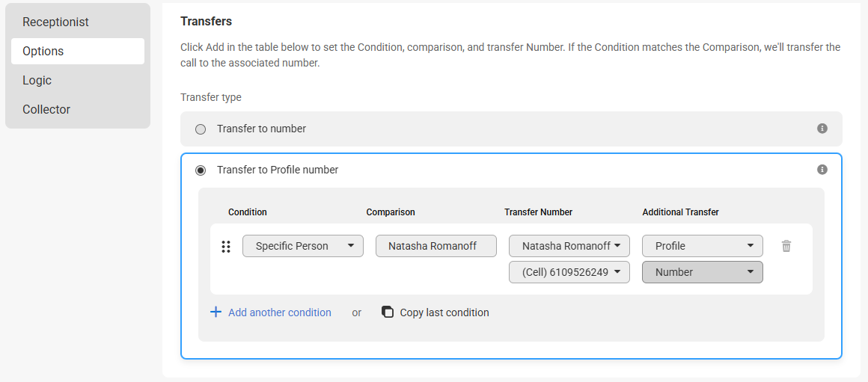Viewport: 868px width, 382px height.
Task: Open the (Cell) 6109526249 dropdown
Action: (x=569, y=272)
